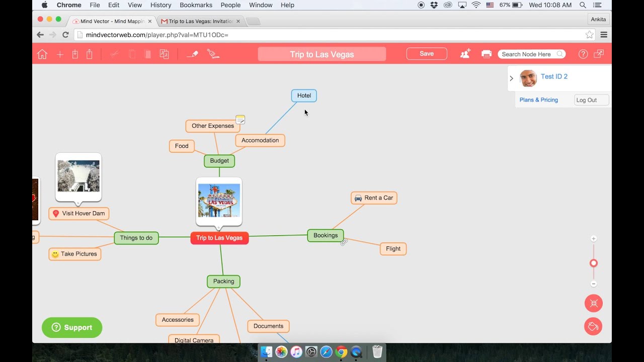The height and width of the screenshot is (362, 644).
Task: Click the copy icon in the toolbar
Action: click(132, 53)
